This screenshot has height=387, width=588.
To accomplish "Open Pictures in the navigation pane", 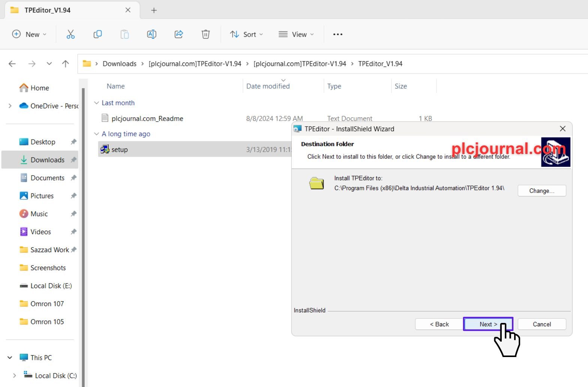I will [x=42, y=196].
